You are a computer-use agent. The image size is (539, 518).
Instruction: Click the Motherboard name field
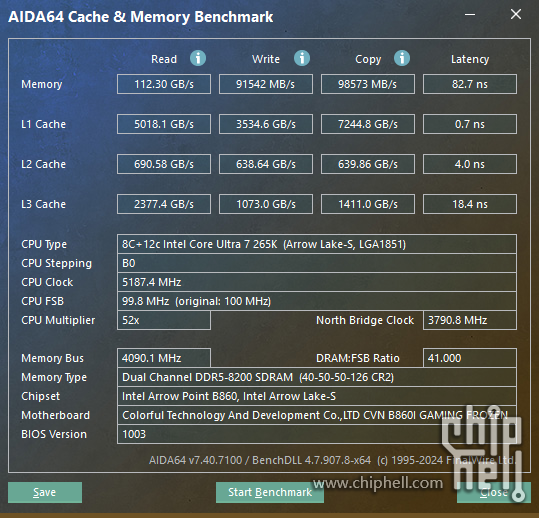(x=317, y=415)
